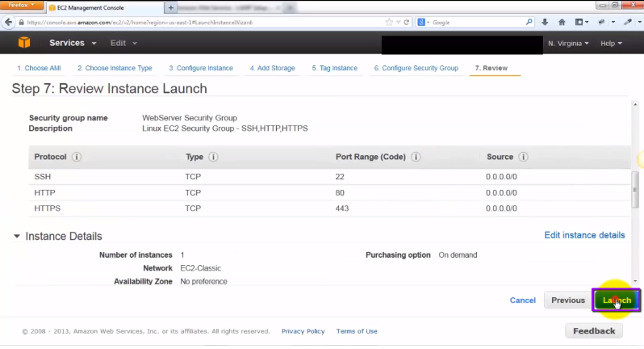Click the eyedropper add-on icon

628,22
